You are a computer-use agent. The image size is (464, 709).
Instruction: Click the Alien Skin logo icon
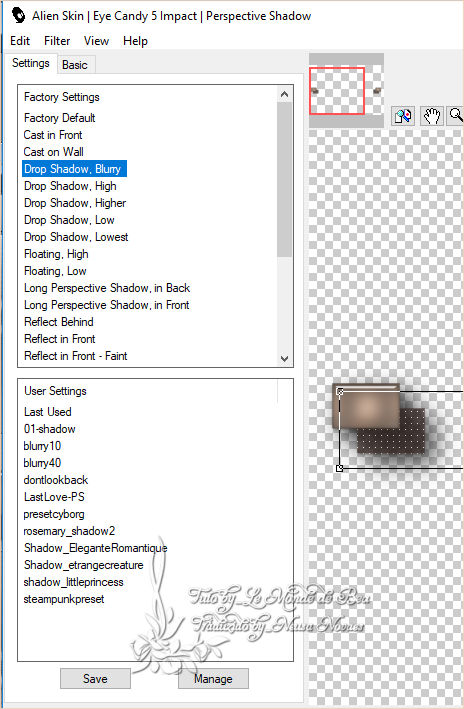coord(18,15)
